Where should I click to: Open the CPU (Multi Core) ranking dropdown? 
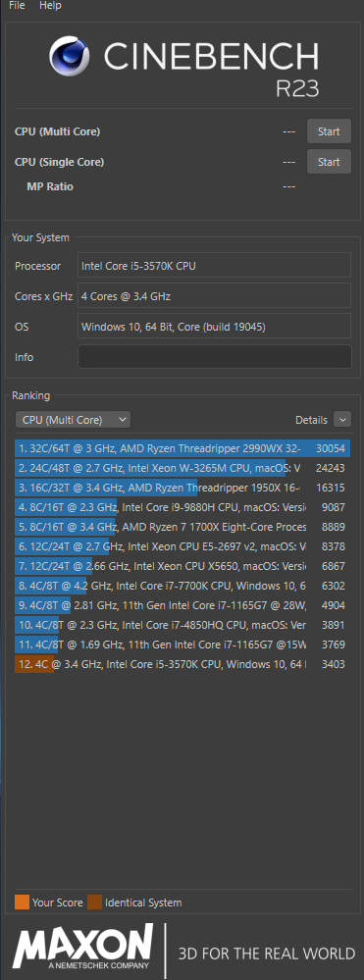[73, 420]
